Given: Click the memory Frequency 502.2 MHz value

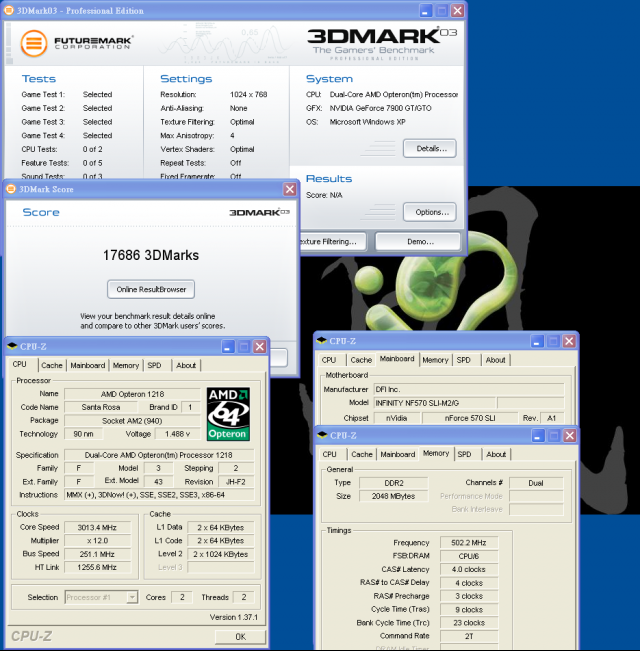Looking at the screenshot, I should (x=469, y=543).
